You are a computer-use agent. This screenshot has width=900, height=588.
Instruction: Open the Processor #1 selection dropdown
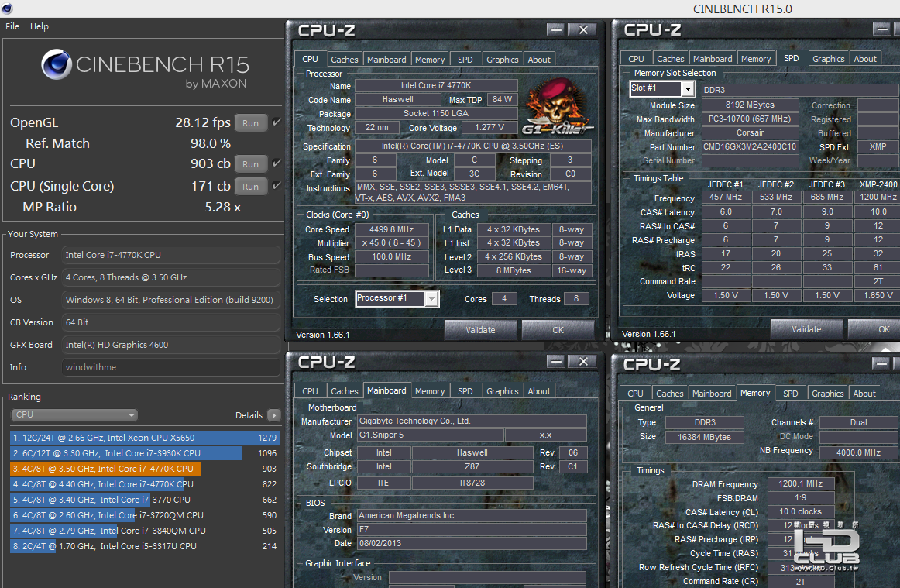[x=397, y=298]
